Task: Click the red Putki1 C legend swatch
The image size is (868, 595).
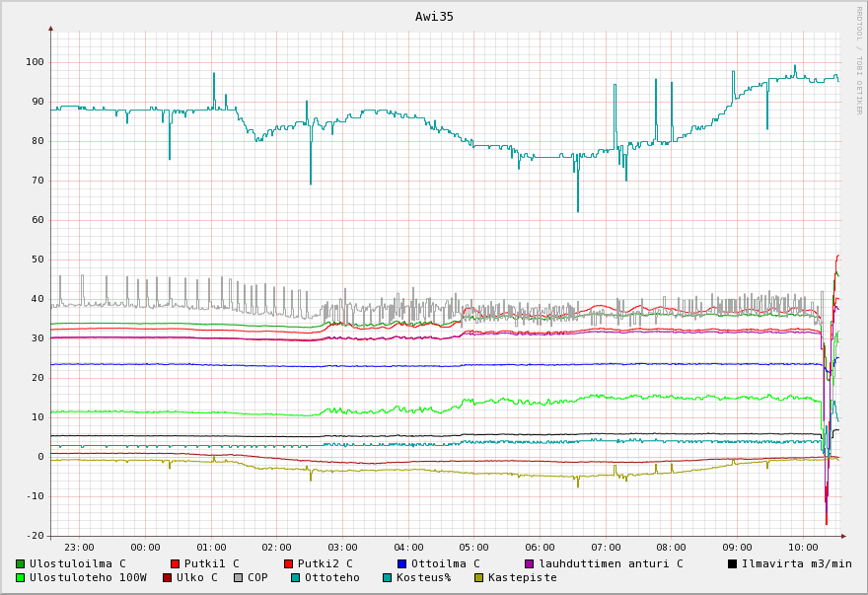Action: point(176,564)
